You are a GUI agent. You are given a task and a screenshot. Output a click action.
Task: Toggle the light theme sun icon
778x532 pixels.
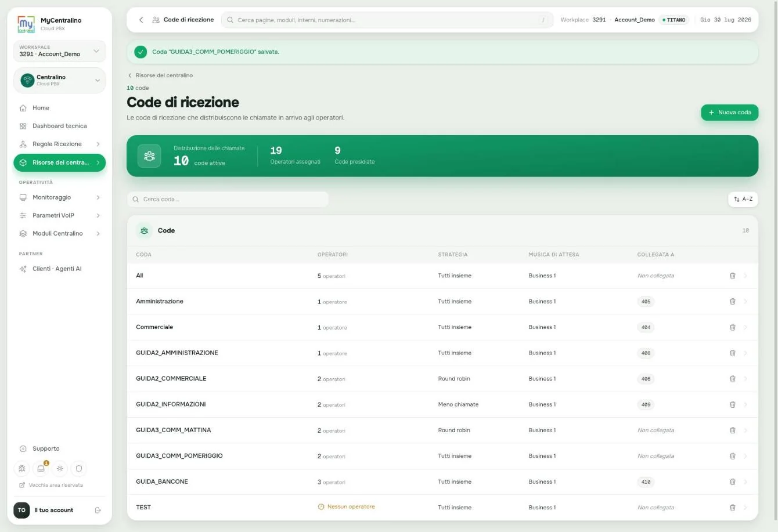60,468
